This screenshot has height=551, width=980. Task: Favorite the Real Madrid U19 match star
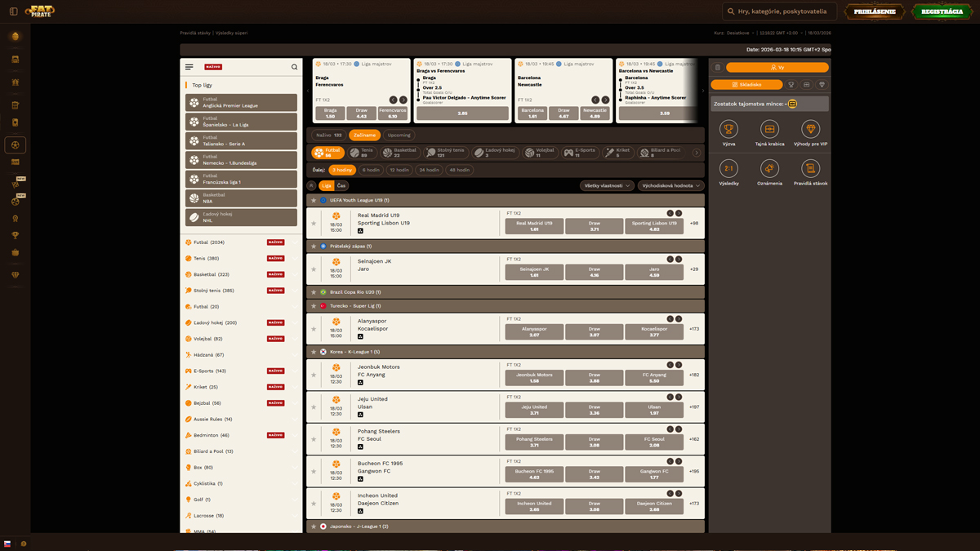tap(314, 223)
